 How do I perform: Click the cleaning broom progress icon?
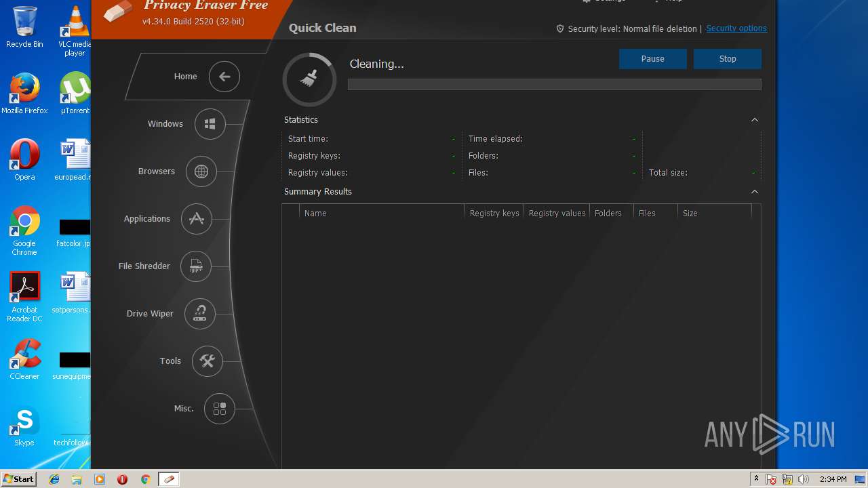tap(309, 79)
